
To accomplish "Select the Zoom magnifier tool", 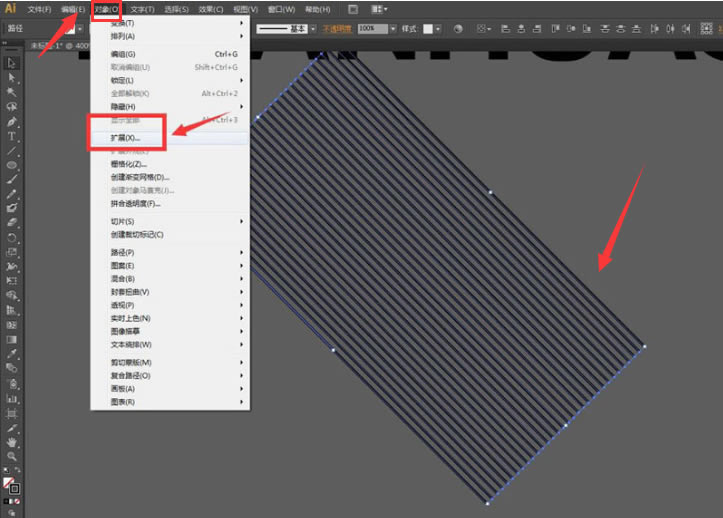I will pyautogui.click(x=12, y=456).
